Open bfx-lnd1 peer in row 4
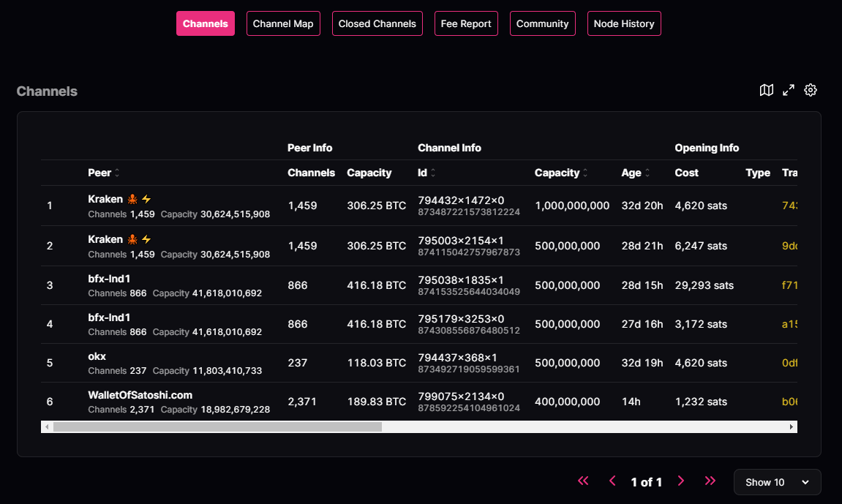Viewport: 842px width, 504px height. pyautogui.click(x=109, y=317)
